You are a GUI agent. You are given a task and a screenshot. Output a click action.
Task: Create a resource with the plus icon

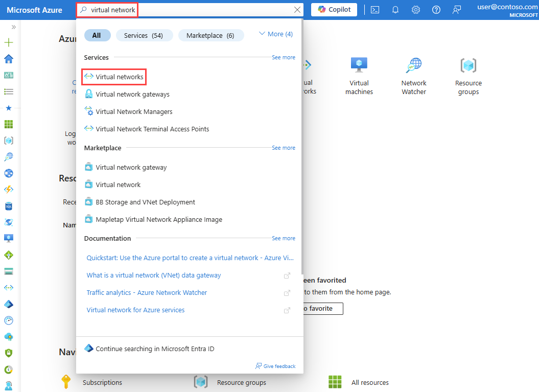click(8, 42)
